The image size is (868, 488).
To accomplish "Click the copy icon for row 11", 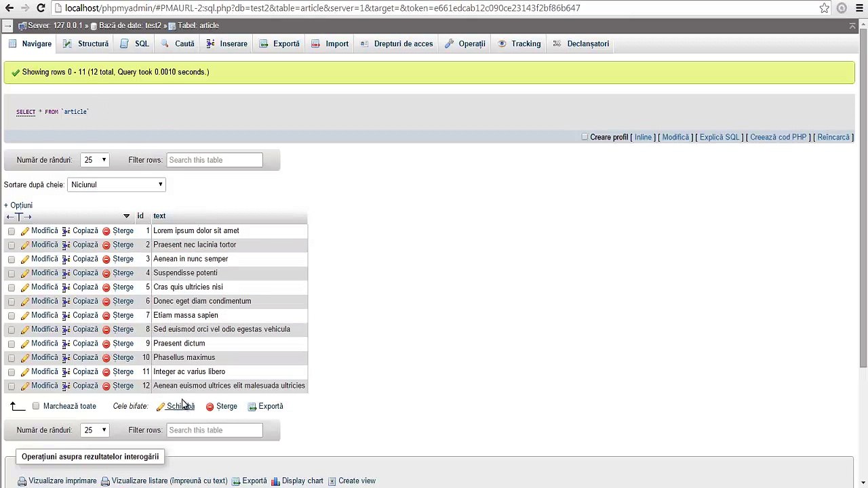I will (66, 372).
